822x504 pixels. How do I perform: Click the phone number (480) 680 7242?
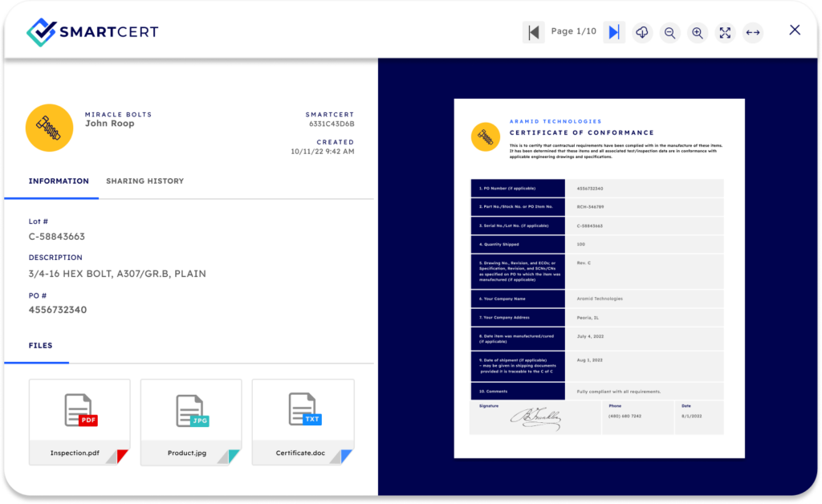click(x=625, y=417)
